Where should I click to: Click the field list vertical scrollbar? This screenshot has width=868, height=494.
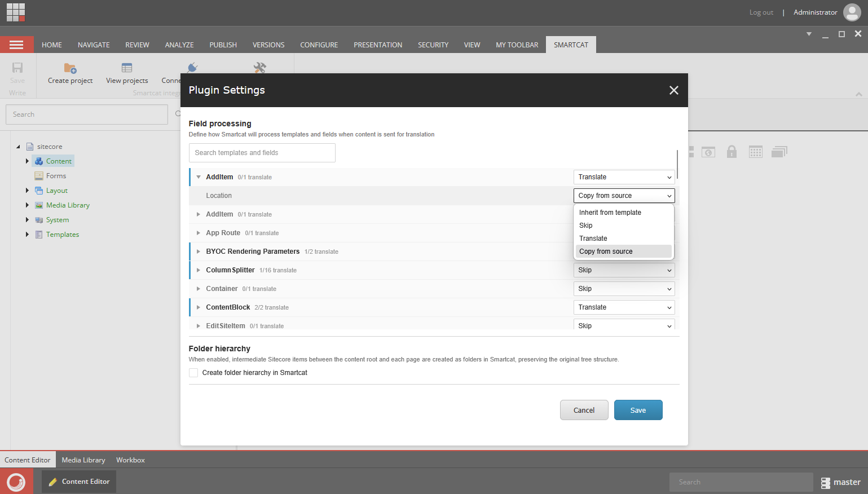tap(677, 164)
